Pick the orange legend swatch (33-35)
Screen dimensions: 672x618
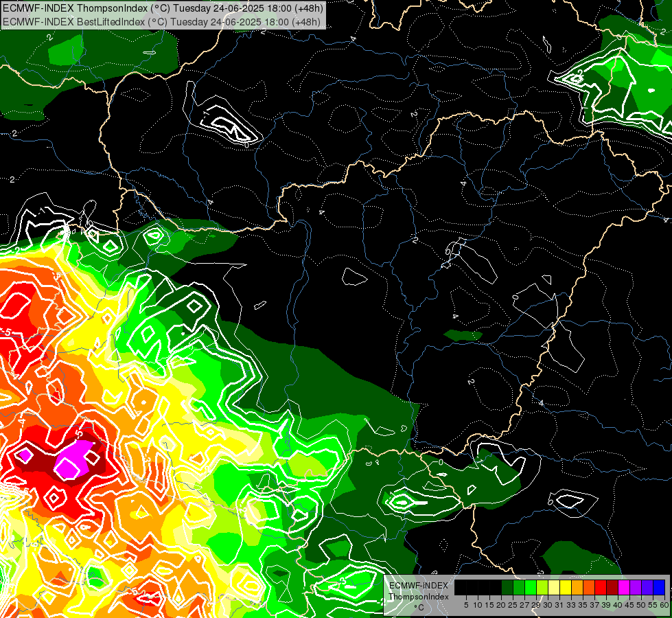pyautogui.click(x=577, y=587)
